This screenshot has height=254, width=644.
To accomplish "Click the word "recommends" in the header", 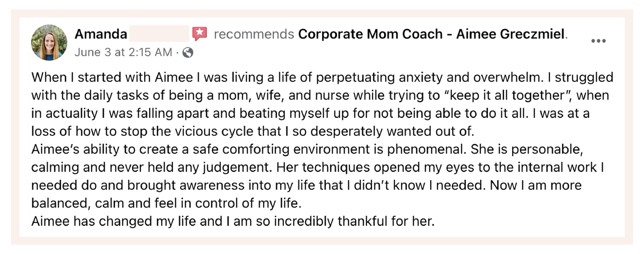I will point(254,34).
